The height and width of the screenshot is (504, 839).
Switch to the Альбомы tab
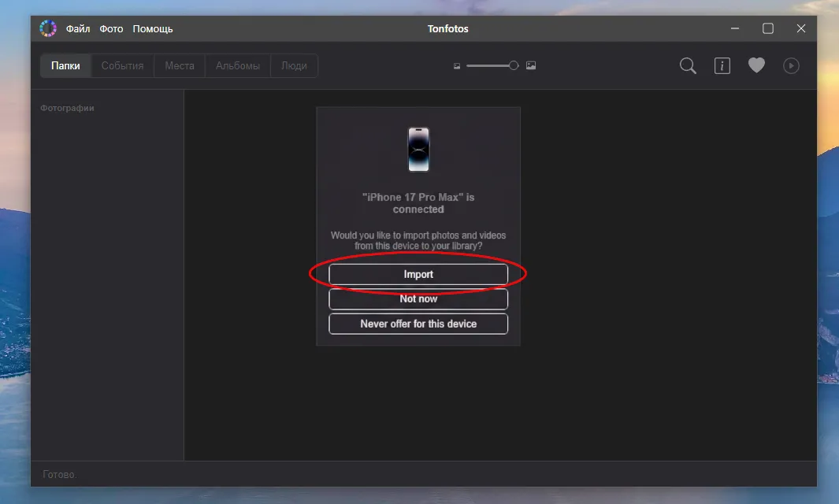tap(238, 66)
